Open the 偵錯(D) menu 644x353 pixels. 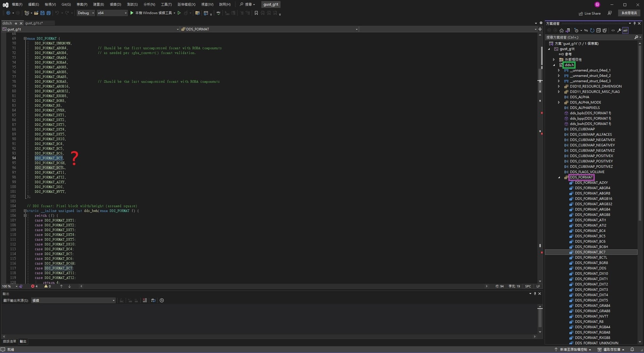click(115, 4)
